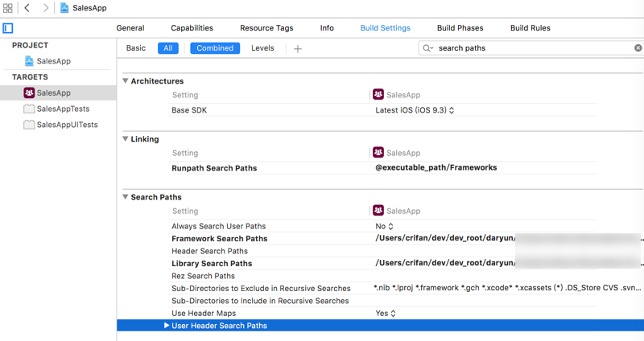This screenshot has height=341, width=644.
Task: Change the Use Header Maps stepper value
Action: (x=393, y=314)
